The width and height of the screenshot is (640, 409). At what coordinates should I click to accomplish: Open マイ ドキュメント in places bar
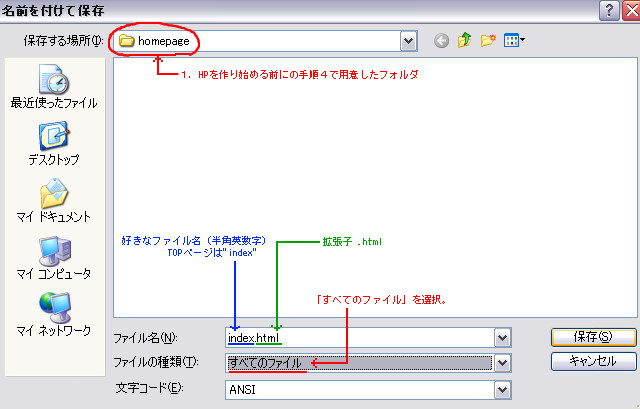(x=54, y=200)
